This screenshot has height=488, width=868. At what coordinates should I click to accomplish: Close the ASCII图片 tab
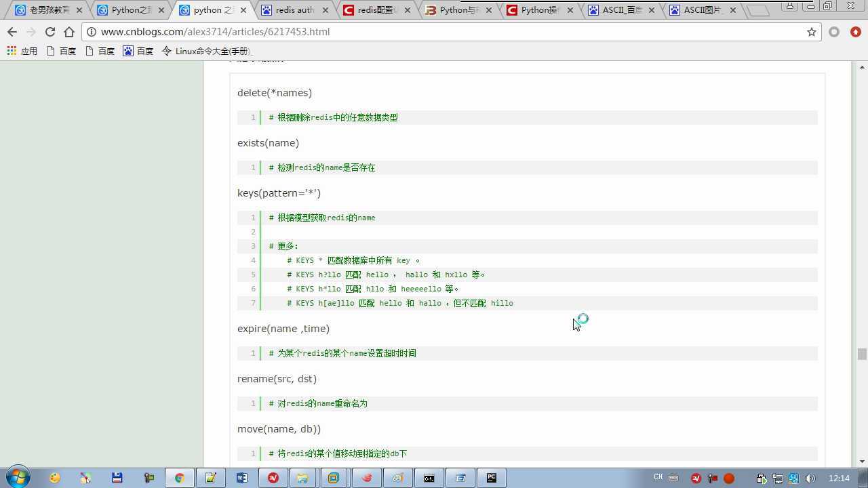734,10
